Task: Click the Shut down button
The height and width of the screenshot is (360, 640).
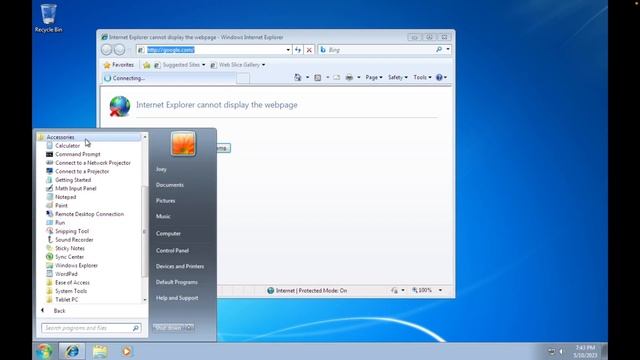Action: coord(168,328)
